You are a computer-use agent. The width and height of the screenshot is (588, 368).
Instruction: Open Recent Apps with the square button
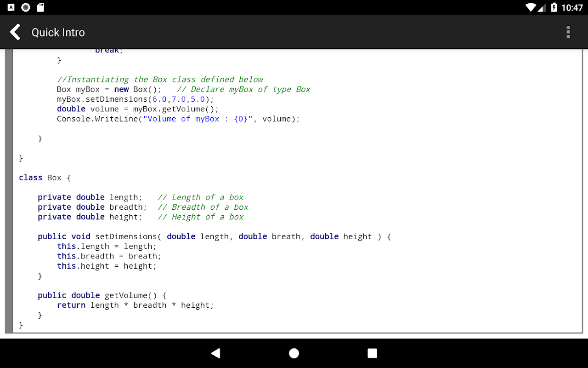pyautogui.click(x=372, y=353)
